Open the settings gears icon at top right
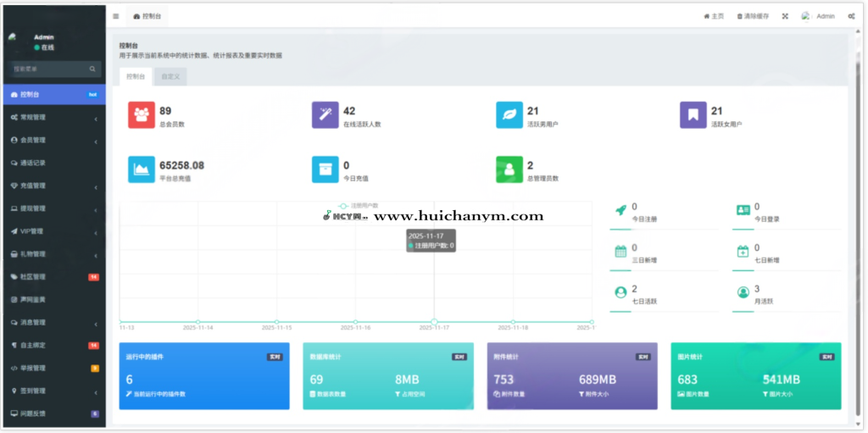868x433 pixels. (851, 16)
